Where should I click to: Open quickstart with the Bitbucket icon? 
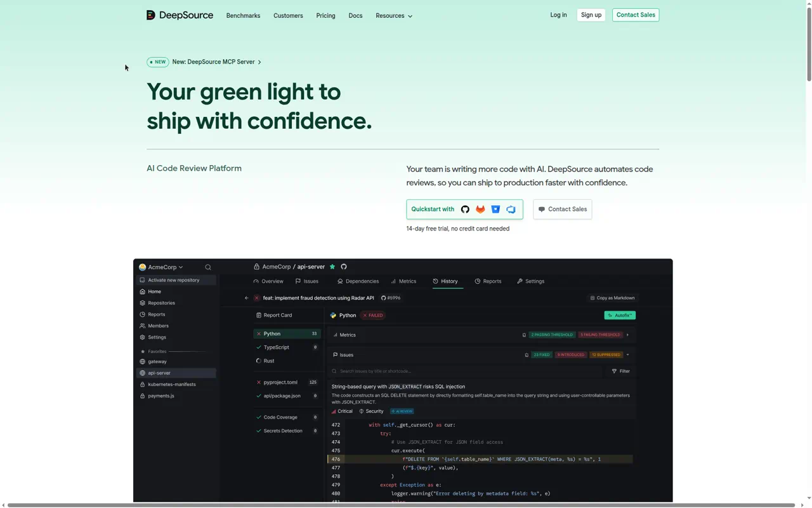(x=495, y=210)
